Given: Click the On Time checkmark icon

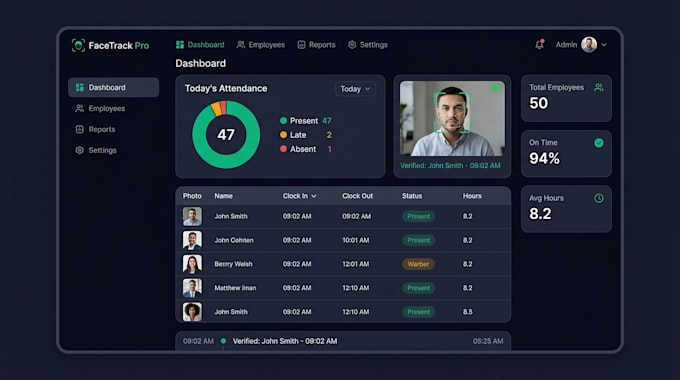Looking at the screenshot, I should click(x=598, y=143).
